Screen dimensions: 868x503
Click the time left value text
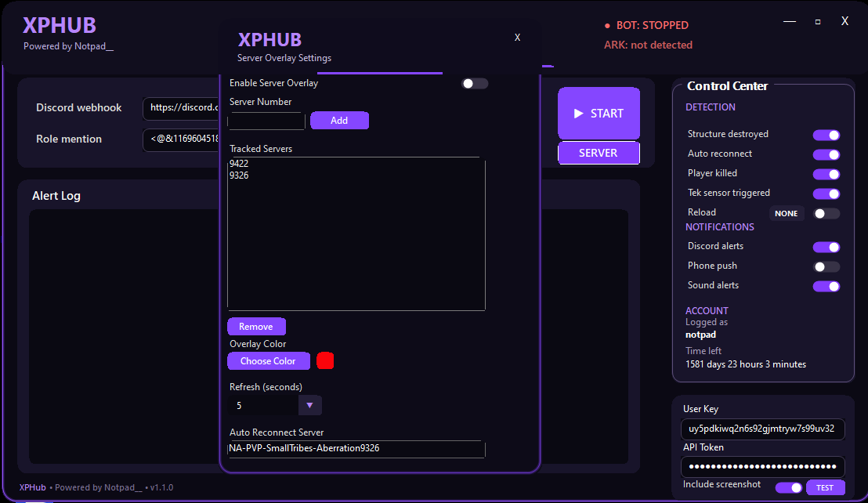(746, 364)
